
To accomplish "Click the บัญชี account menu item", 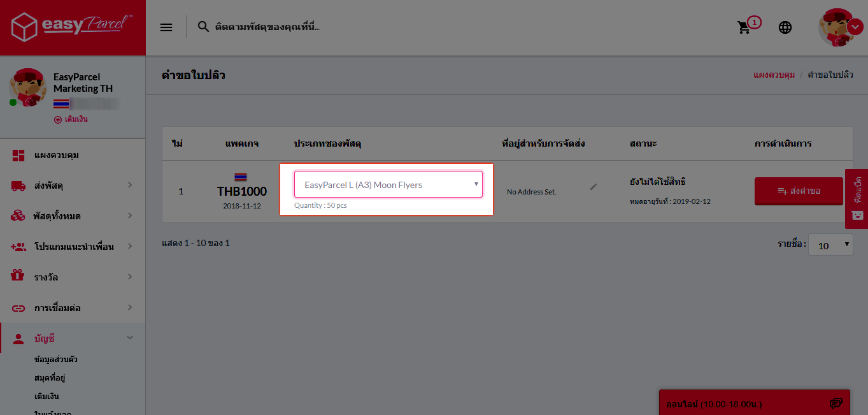I will pos(73,338).
